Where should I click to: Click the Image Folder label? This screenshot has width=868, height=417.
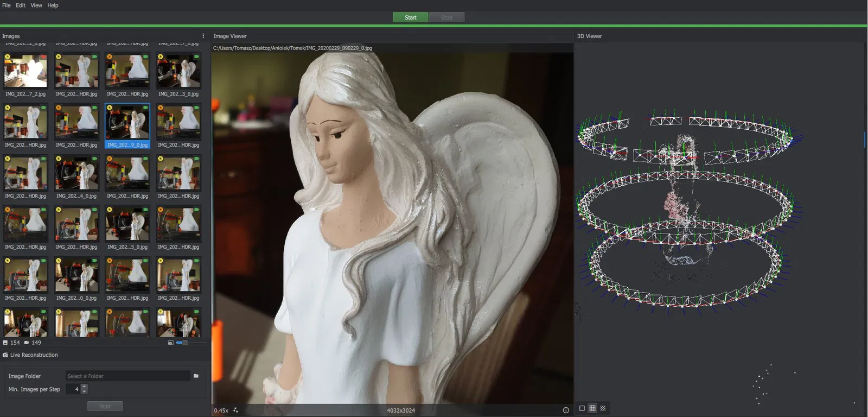(x=24, y=376)
